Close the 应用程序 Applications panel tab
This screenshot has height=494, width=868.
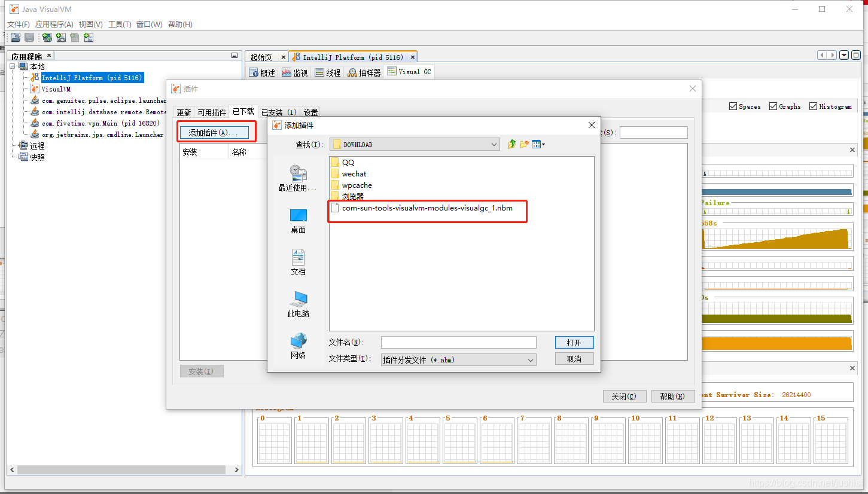pyautogui.click(x=49, y=56)
